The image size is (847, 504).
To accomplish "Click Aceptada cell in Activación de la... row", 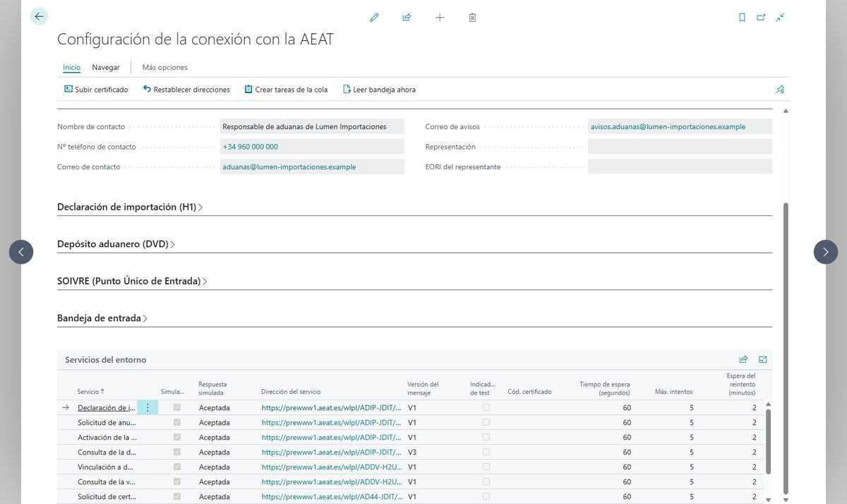I will point(215,437).
